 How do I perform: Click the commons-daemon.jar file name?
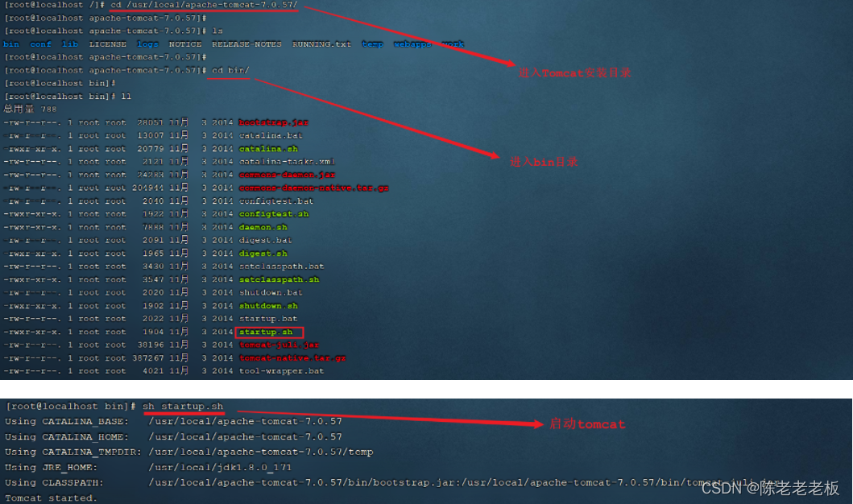click(287, 175)
